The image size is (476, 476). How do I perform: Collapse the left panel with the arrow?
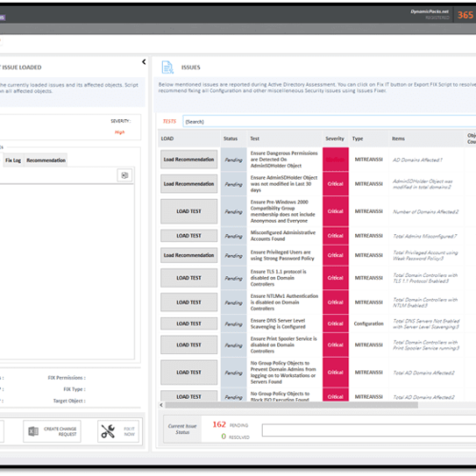(x=144, y=62)
